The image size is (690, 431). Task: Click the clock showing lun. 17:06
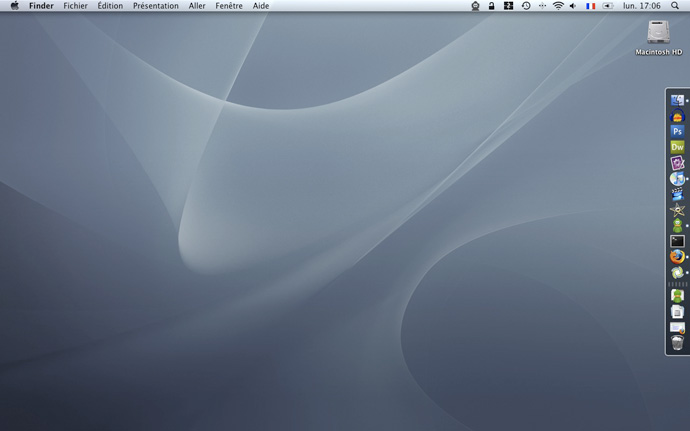[642, 6]
